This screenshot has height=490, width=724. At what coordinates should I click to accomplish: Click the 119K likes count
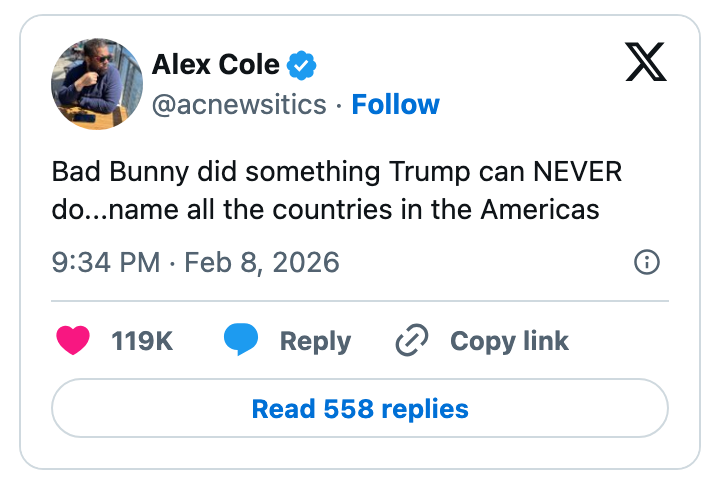point(142,341)
